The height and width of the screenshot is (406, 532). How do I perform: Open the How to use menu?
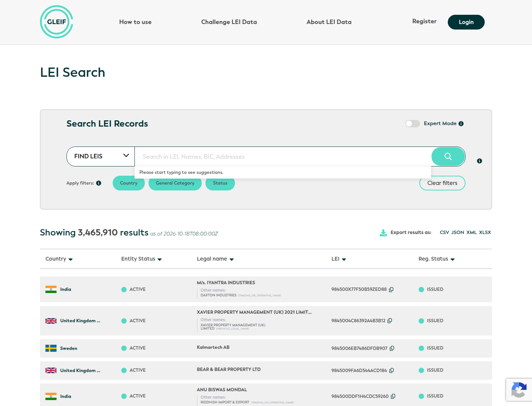coord(135,22)
